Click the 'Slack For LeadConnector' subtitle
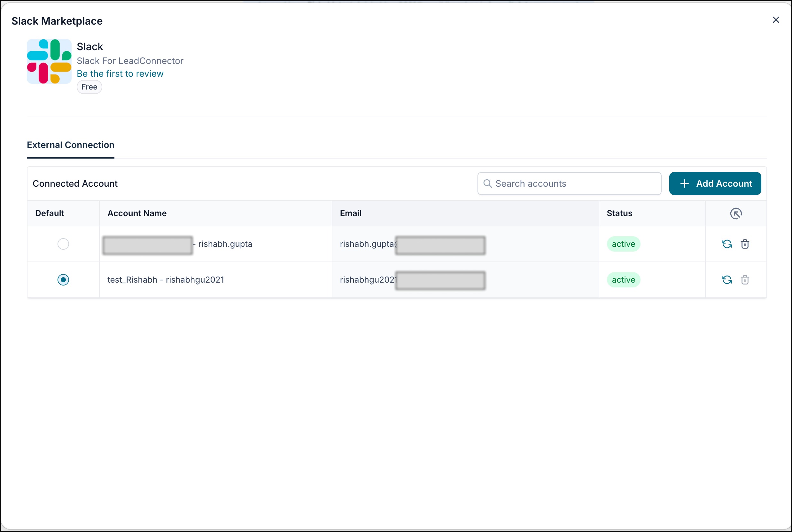 tap(130, 61)
